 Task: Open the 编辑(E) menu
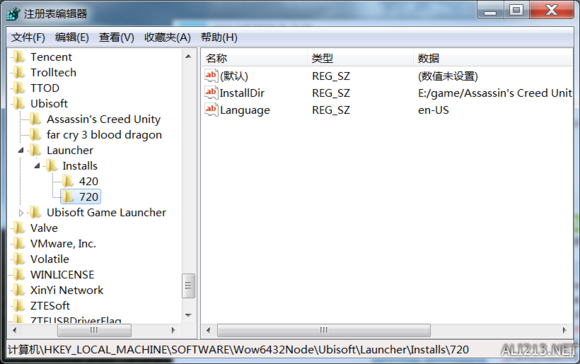72,37
